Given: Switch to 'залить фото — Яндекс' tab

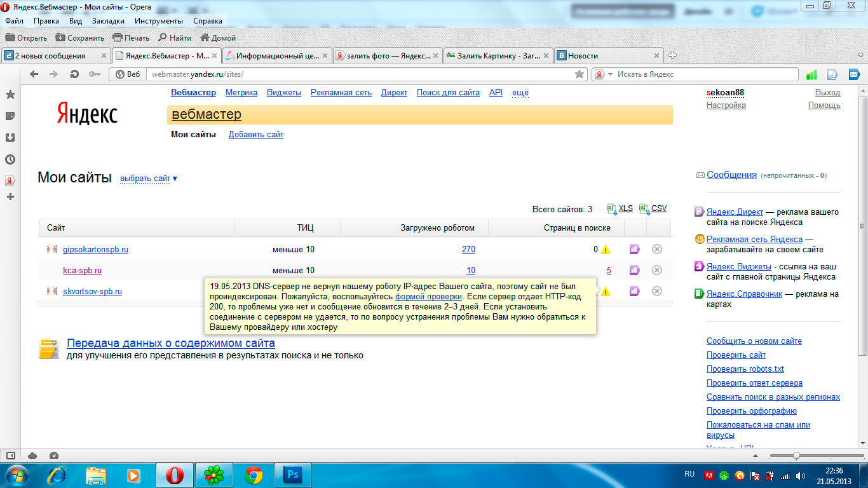Looking at the screenshot, I should [x=387, y=55].
